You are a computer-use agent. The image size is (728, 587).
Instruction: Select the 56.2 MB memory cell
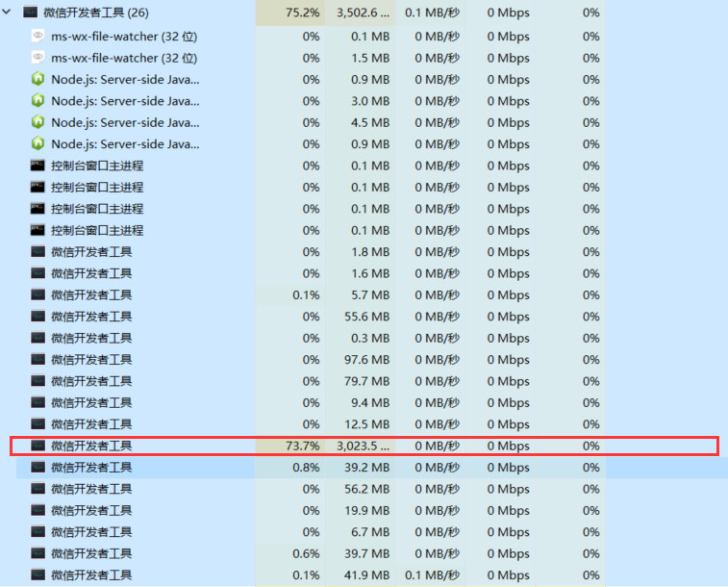click(366, 489)
